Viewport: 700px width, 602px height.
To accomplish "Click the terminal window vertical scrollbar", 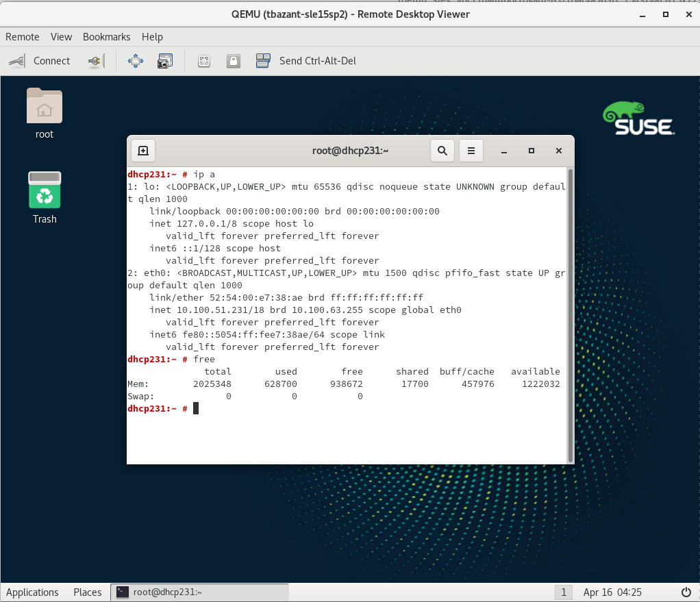I will pos(570,314).
